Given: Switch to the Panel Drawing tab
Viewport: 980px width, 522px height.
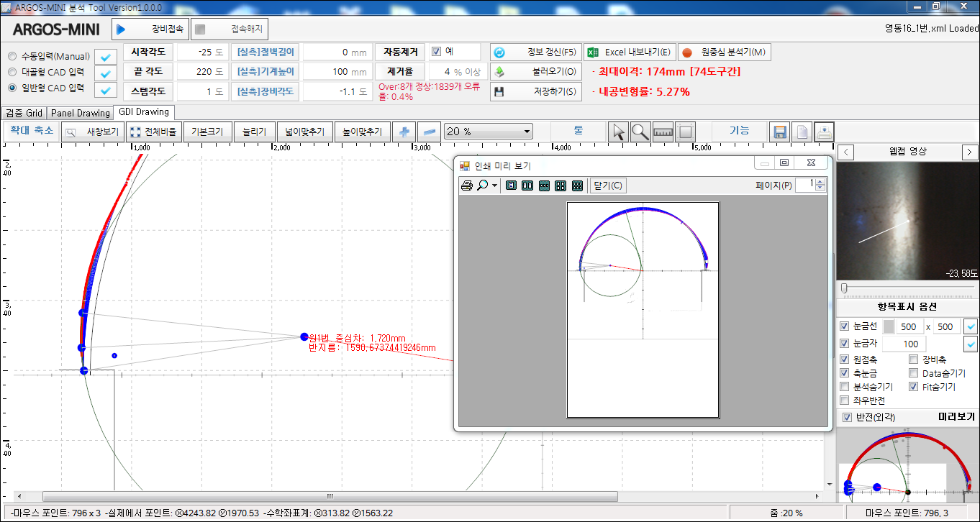Looking at the screenshot, I should coord(80,112).
